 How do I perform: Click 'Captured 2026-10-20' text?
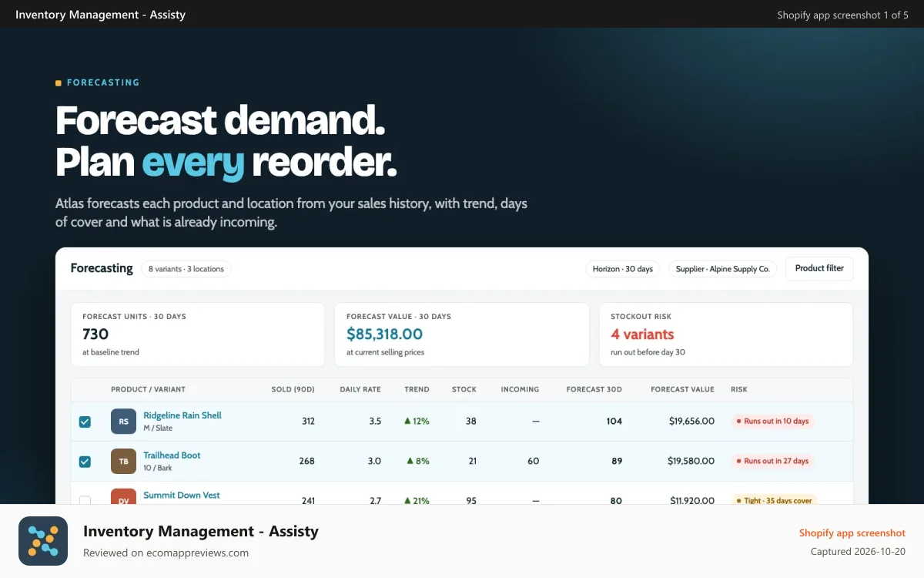point(859,552)
